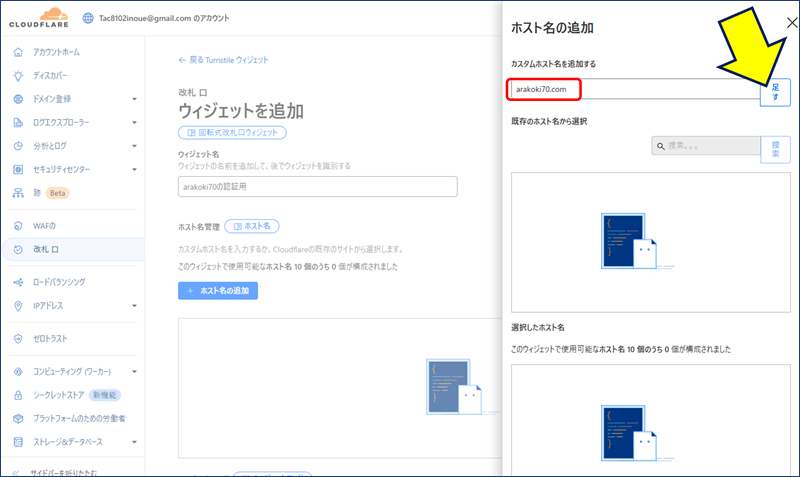
Task: Close the ホスト名の追加 panel
Action: click(792, 22)
